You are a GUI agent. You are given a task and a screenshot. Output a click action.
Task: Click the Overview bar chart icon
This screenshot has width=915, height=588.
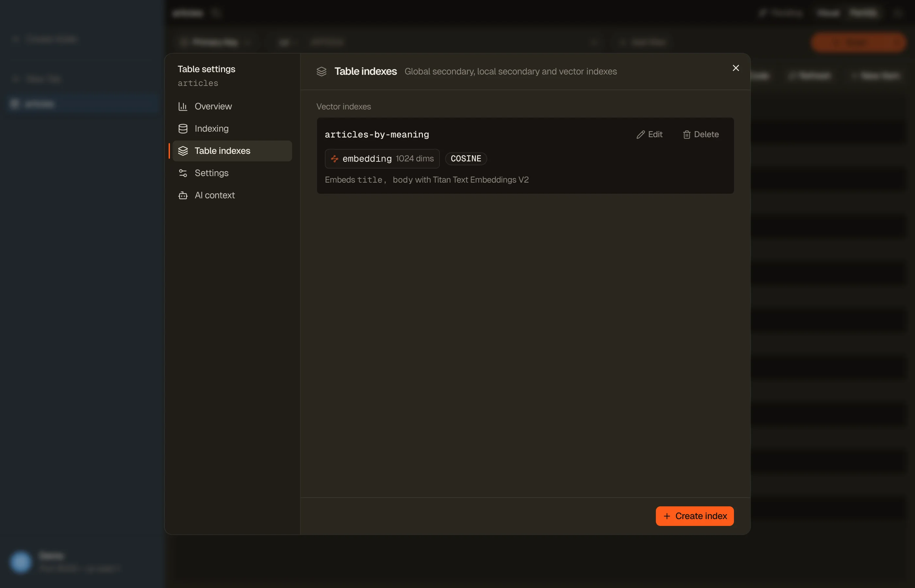pyautogui.click(x=183, y=106)
